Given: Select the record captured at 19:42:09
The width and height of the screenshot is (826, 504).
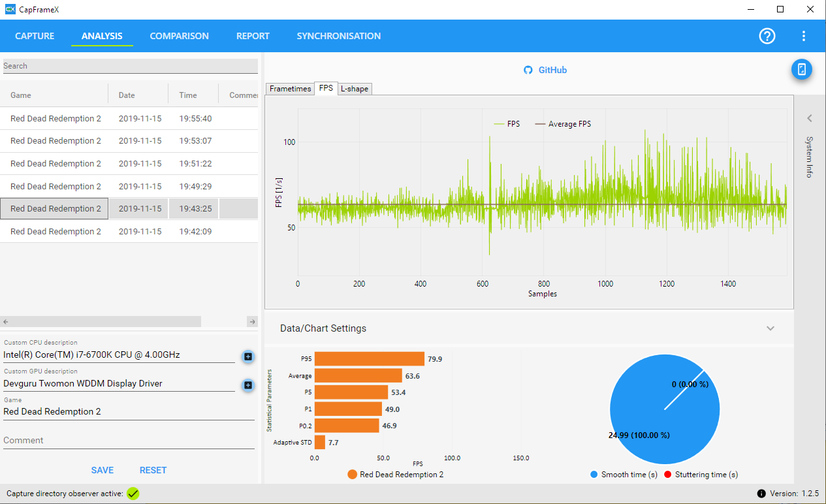Looking at the screenshot, I should pos(129,232).
